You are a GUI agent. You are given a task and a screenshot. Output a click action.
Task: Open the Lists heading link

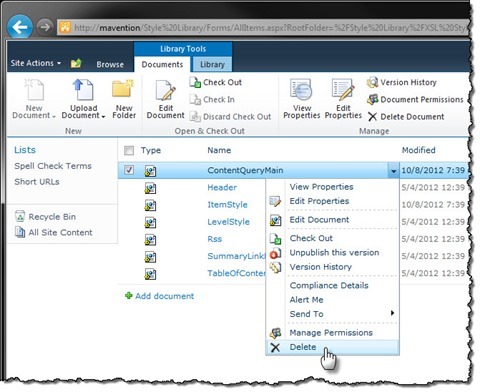click(25, 150)
